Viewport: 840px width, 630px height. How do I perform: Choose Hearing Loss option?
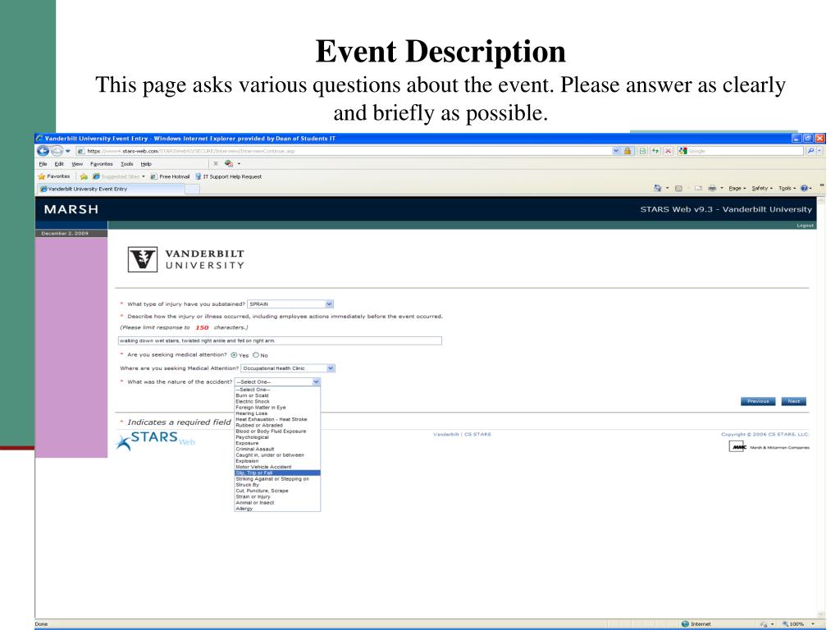point(277,413)
